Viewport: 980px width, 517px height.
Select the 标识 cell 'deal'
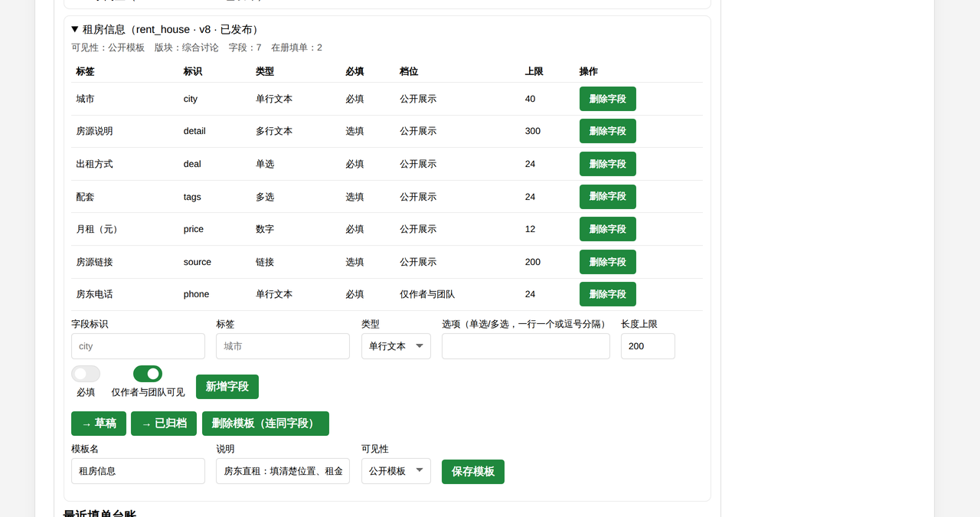coord(192,164)
